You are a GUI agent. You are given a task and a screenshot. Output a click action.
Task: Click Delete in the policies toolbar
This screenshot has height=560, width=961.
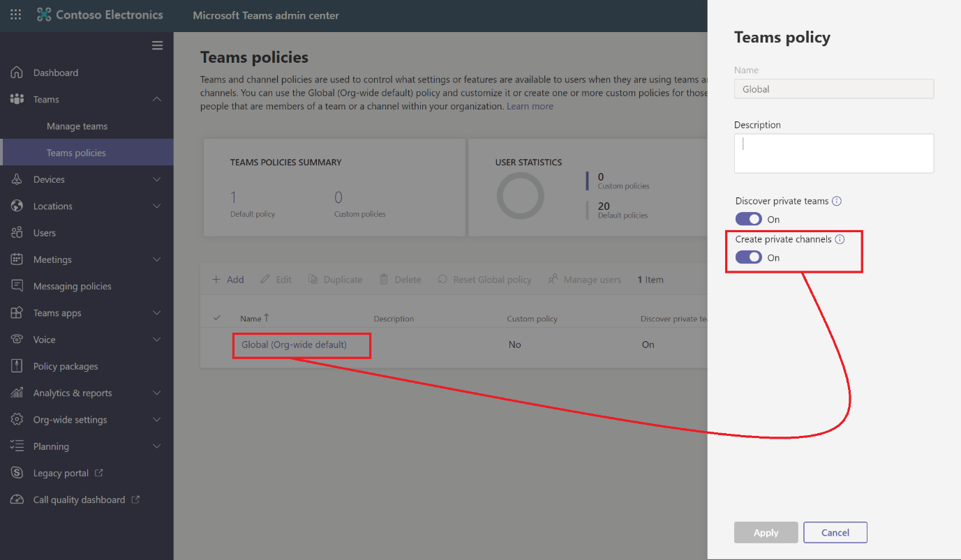tap(400, 280)
